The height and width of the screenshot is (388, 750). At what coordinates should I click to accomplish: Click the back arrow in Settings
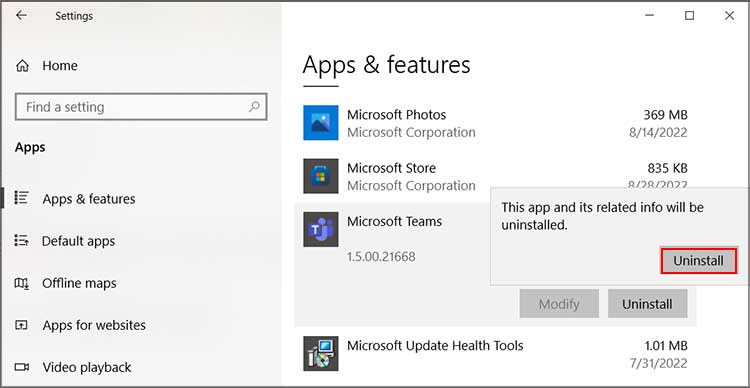[x=21, y=15]
